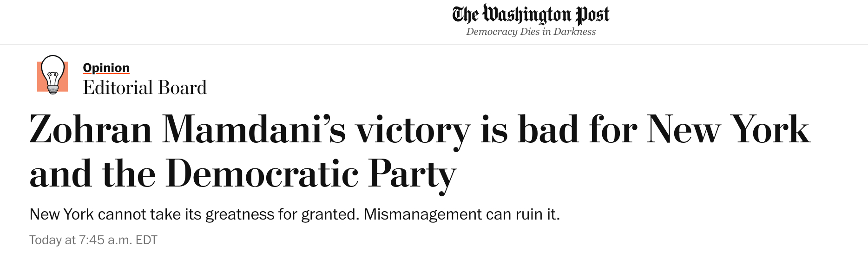Click "Mismanagement can ruin it." sentence
868x267 pixels.
tap(462, 214)
